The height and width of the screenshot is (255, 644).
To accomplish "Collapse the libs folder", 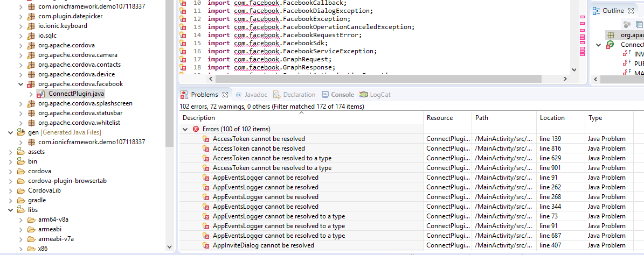I will (11, 210).
